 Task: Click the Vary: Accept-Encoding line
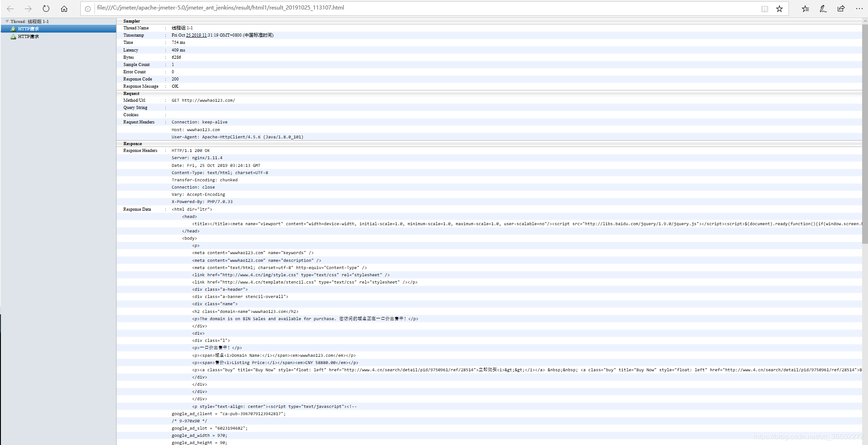[x=198, y=194]
